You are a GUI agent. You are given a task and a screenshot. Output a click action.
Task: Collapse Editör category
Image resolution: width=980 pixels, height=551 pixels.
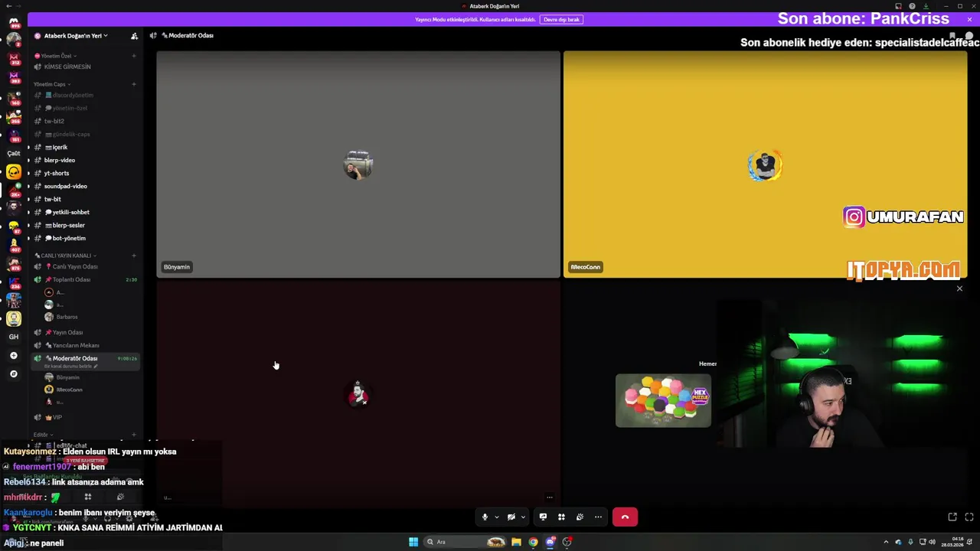tap(42, 435)
